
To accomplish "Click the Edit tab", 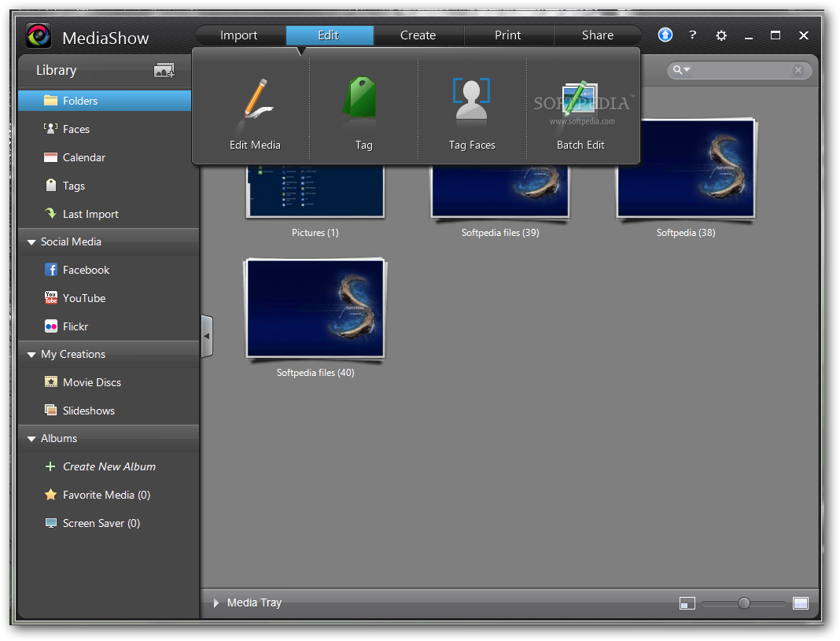I will click(329, 35).
